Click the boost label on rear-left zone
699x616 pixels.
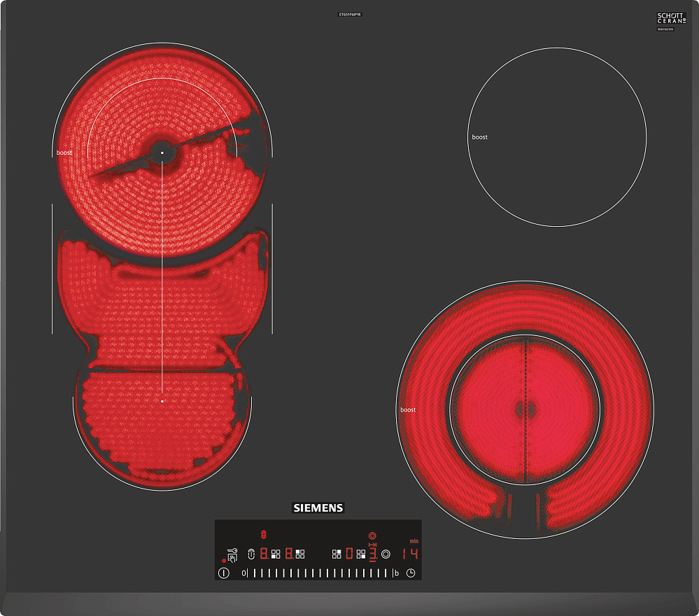pos(64,153)
